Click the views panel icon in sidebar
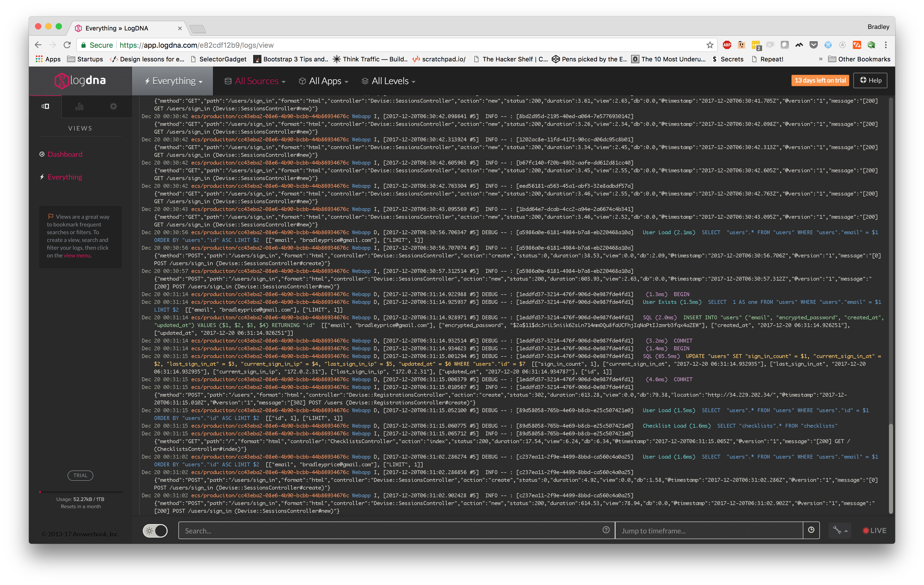Viewport: 924px width, 585px height. pyautogui.click(x=45, y=106)
